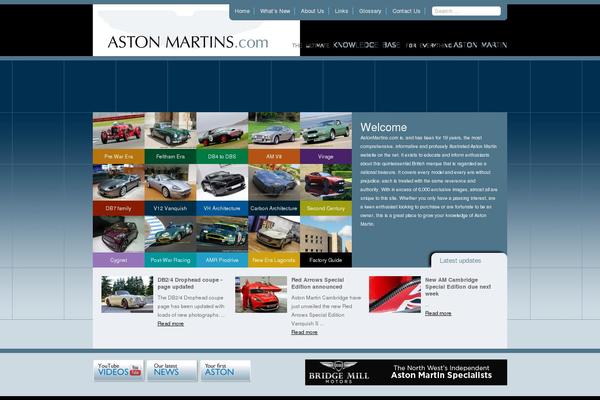
Task: Open the AM V8 car thumbnail
Action: (274, 131)
